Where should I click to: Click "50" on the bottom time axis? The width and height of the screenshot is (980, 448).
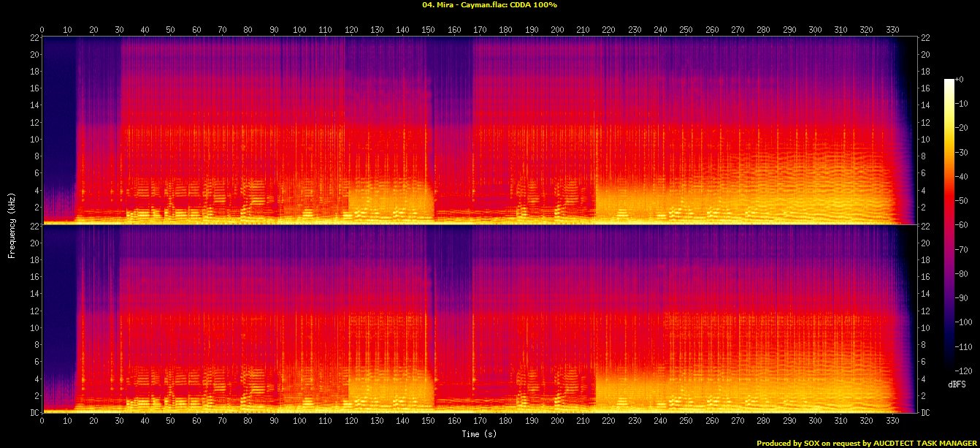pos(170,422)
